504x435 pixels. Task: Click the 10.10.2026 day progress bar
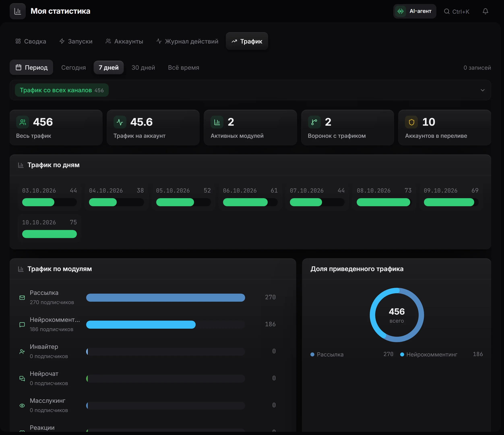49,234
